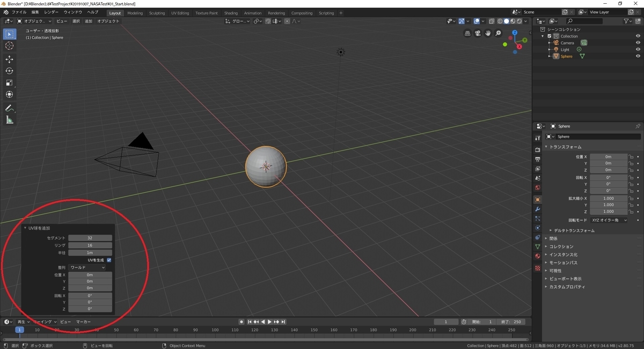Open the View Layer properties tab
Screen dimensions: 644x349
[537, 169]
